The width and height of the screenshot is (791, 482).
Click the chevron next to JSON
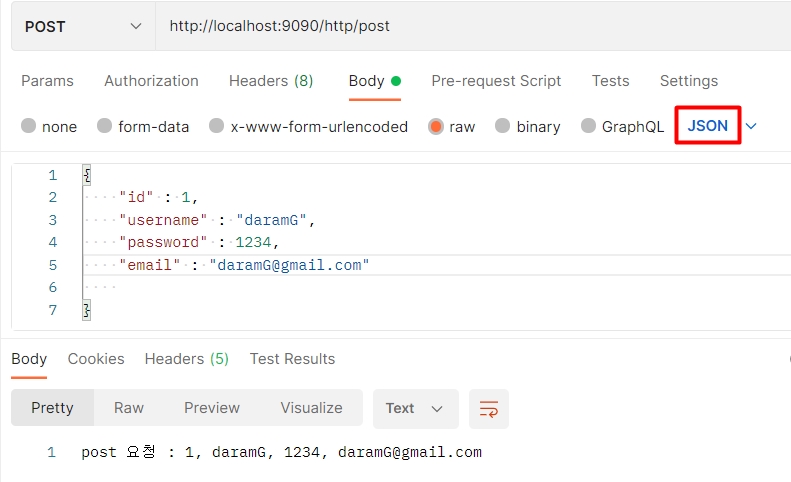751,126
